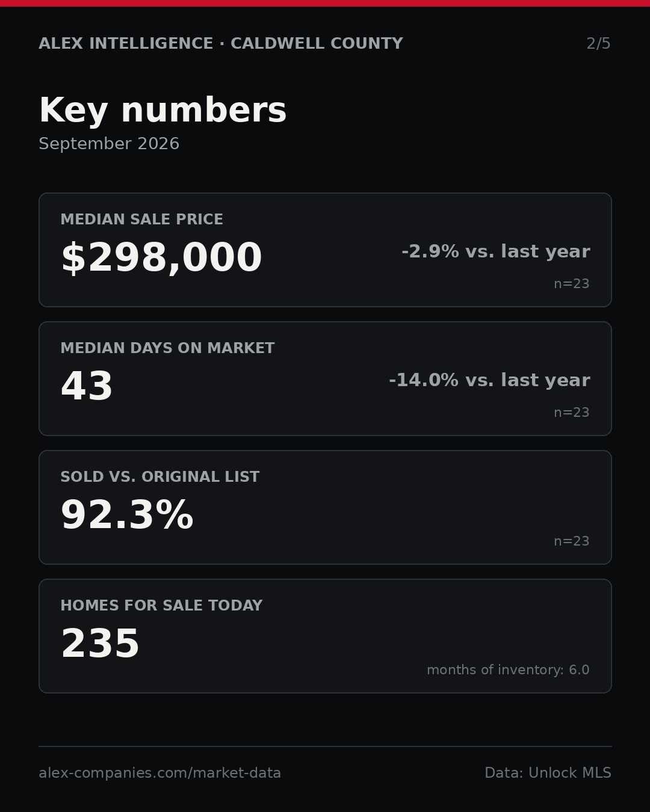Open the Median Sale Price card
Viewport: 650px width, 812px height.
pyautogui.click(x=325, y=250)
